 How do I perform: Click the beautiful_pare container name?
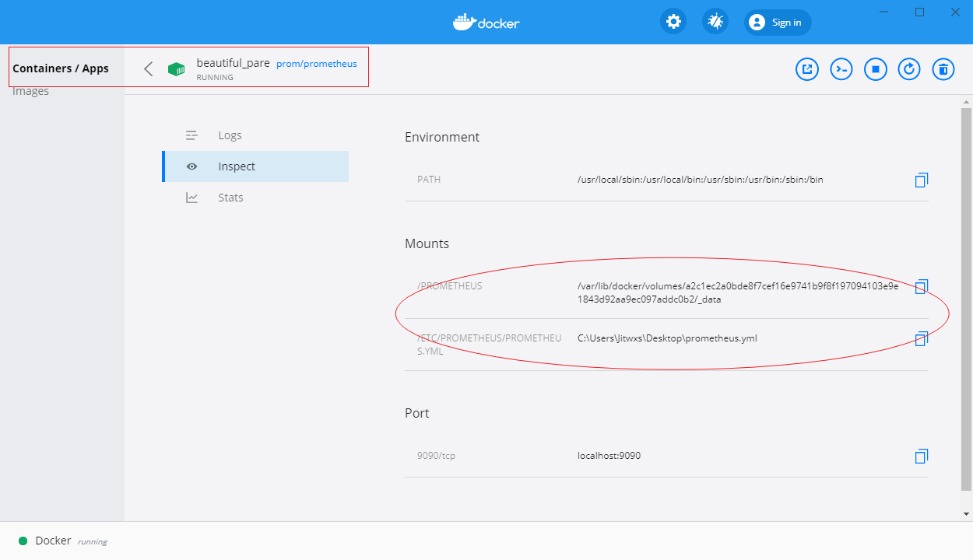click(233, 63)
